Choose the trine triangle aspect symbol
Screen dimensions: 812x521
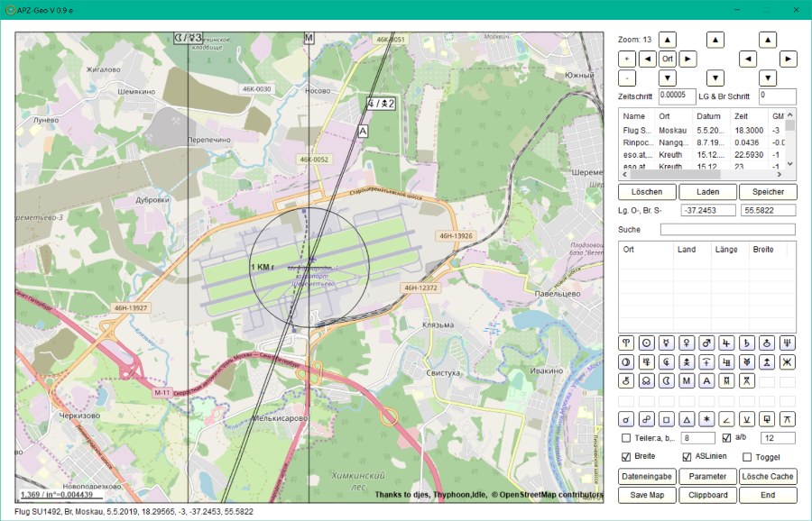pyautogui.click(x=687, y=419)
